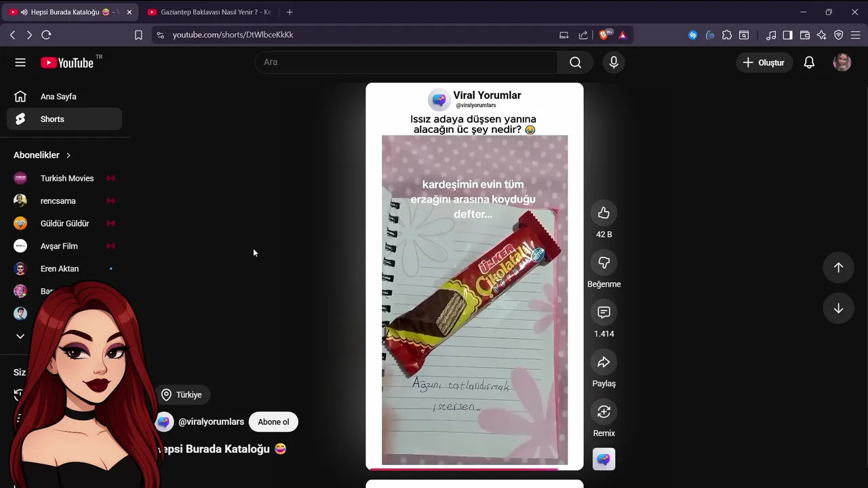The image size is (868, 488).
Task: Switch to the Gaziantep Baklavası tab
Action: [x=210, y=12]
